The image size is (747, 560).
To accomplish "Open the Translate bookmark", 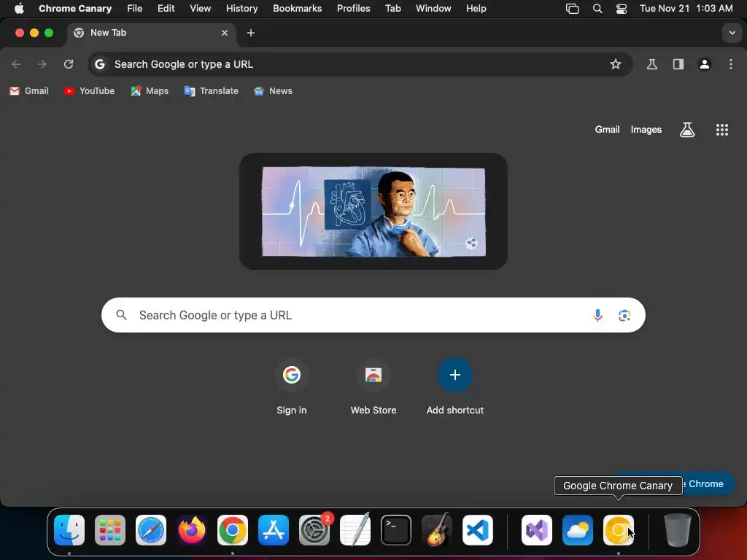I will 211,91.
